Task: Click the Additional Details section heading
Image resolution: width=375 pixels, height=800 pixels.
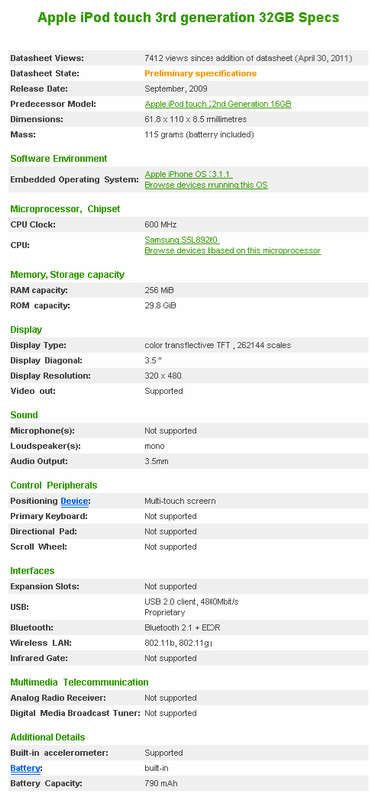Action: (x=47, y=737)
